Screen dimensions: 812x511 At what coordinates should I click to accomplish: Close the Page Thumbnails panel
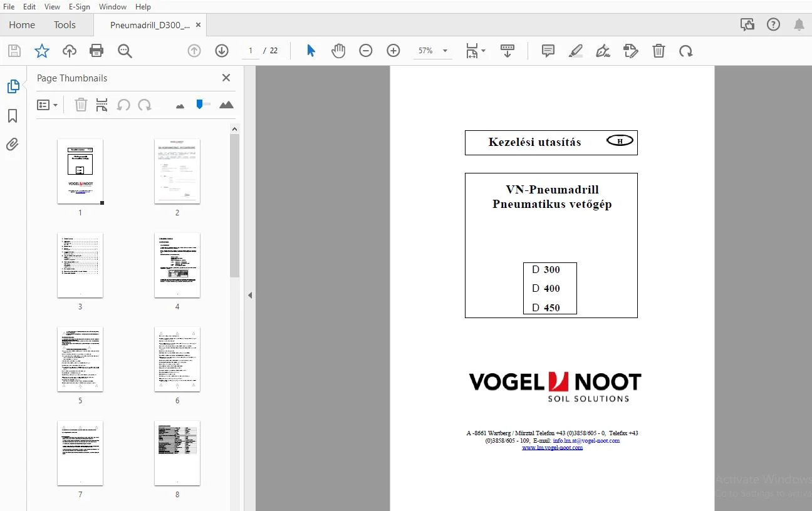(226, 78)
